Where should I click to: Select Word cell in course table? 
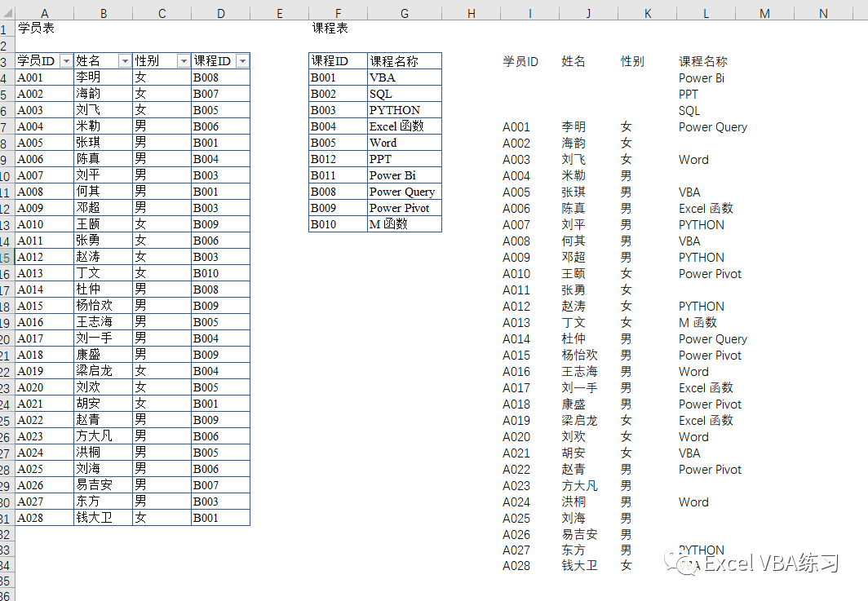[405, 143]
